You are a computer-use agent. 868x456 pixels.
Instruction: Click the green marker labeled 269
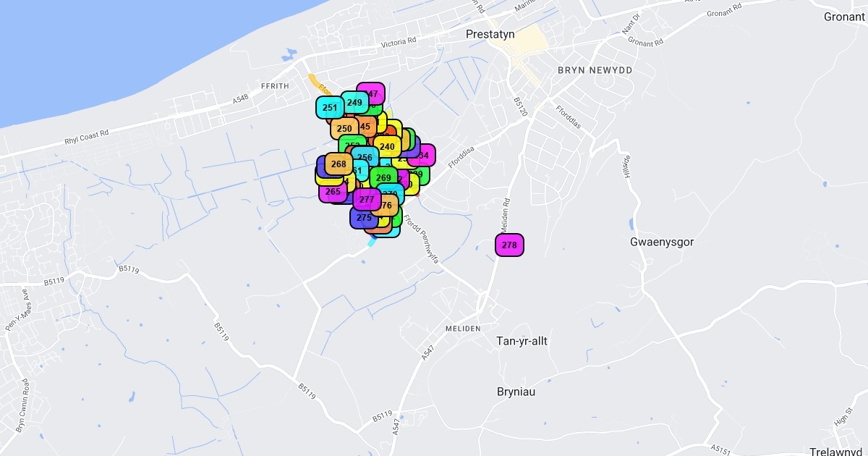(x=383, y=178)
